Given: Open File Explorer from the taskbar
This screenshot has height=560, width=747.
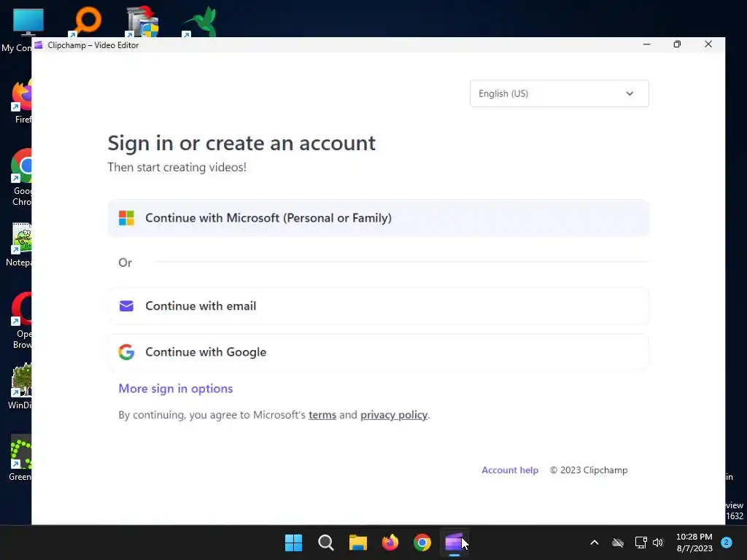Looking at the screenshot, I should click(357, 542).
